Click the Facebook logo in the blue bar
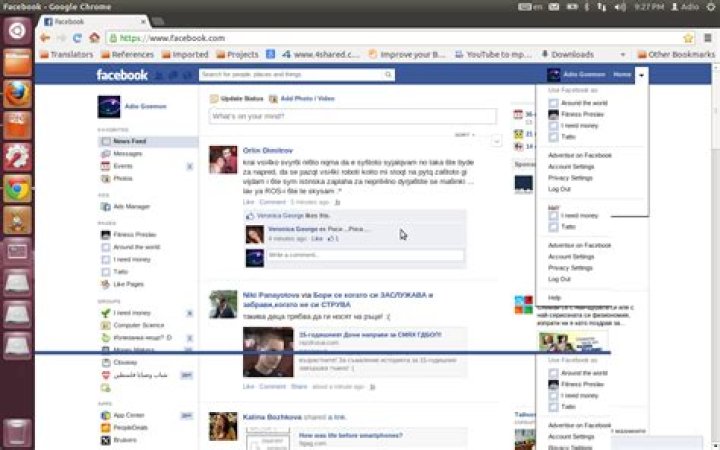 click(x=122, y=74)
